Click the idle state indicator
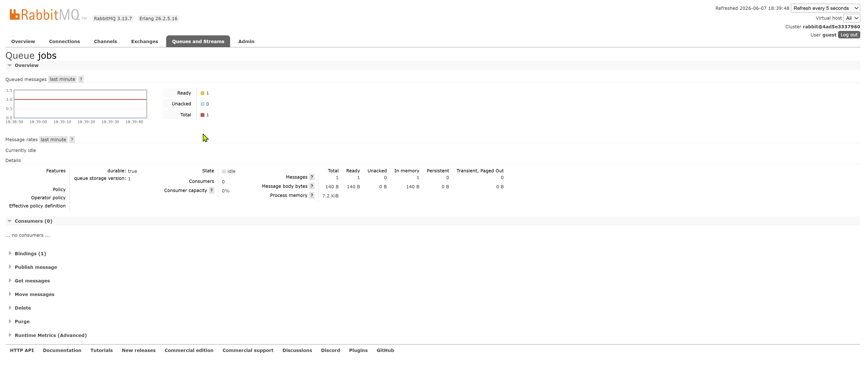This screenshot has height=370, width=868. point(231,171)
